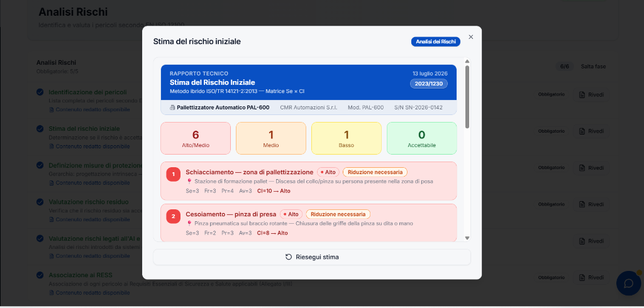Open Valutazione rischio residuo in background list
644x308 pixels.
coord(89,202)
